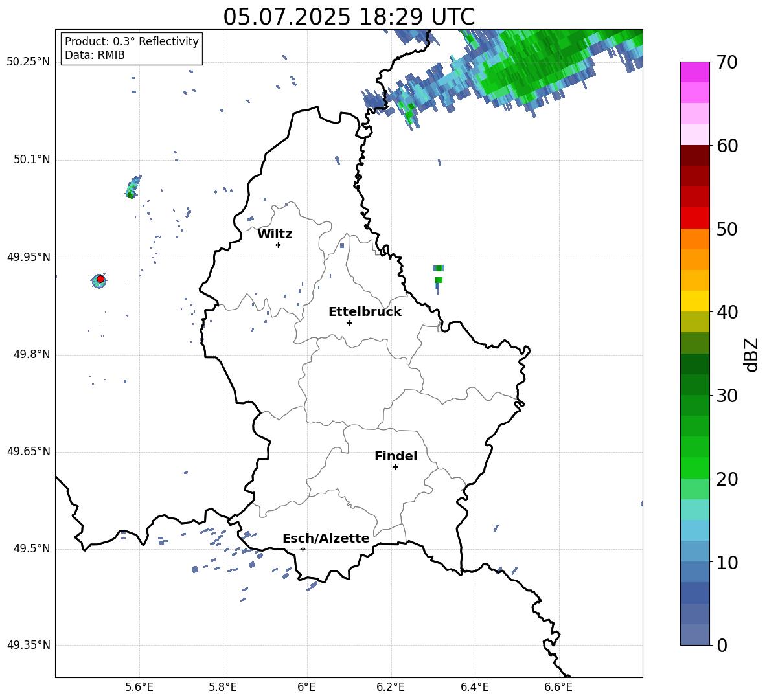Screen dimensions: 767x700
Task: Click the 6°E longitude label
Action: click(306, 687)
